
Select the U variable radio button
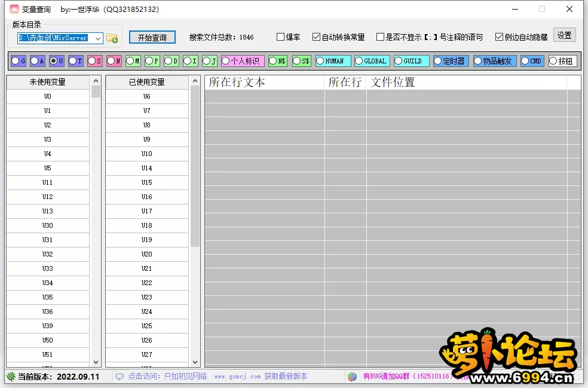(57, 61)
